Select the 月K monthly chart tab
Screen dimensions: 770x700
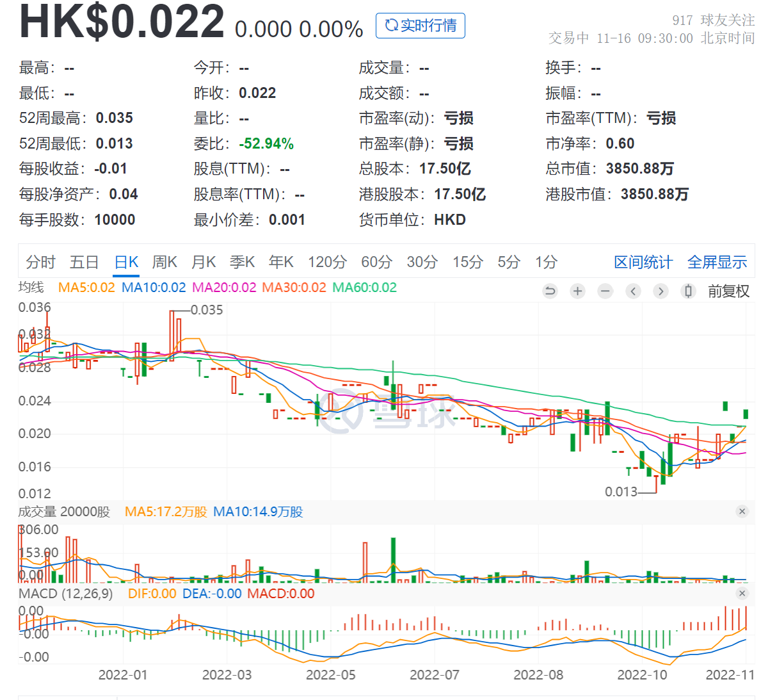click(x=204, y=262)
